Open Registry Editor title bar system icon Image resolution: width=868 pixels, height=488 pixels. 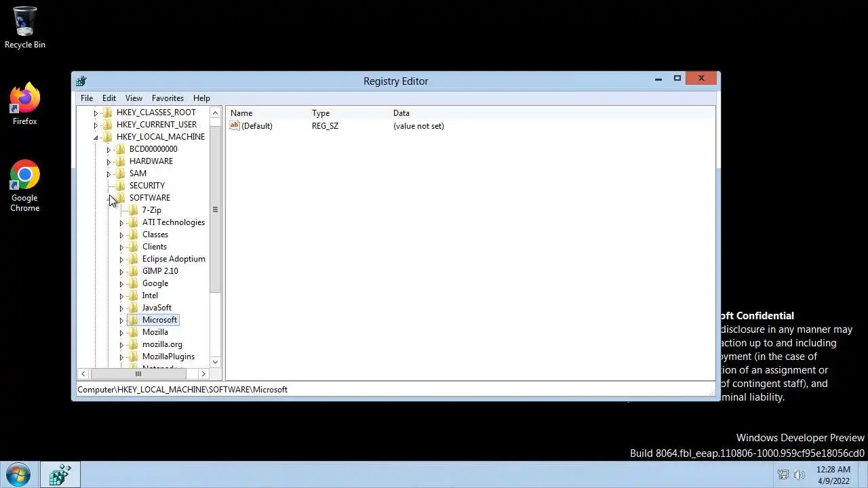click(81, 81)
